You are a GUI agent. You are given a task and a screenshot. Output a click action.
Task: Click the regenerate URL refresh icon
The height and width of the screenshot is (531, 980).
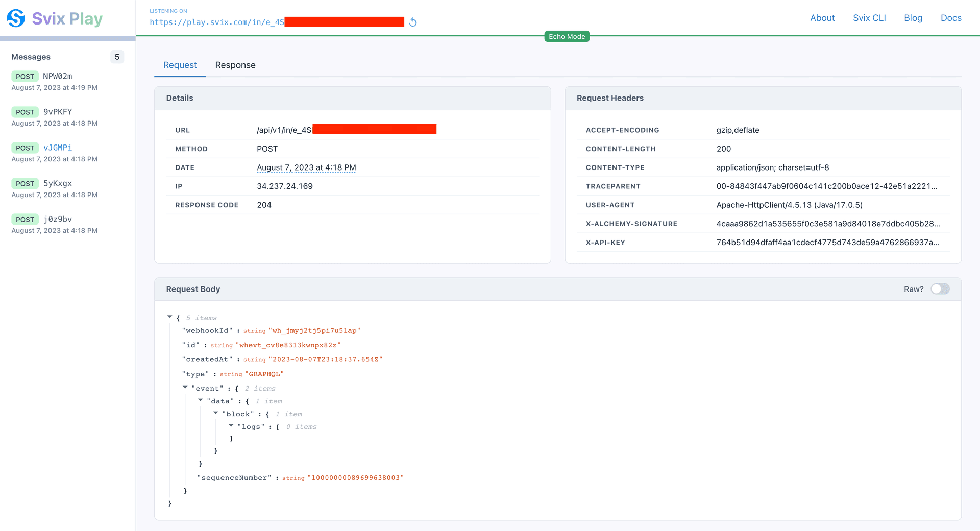tap(413, 22)
